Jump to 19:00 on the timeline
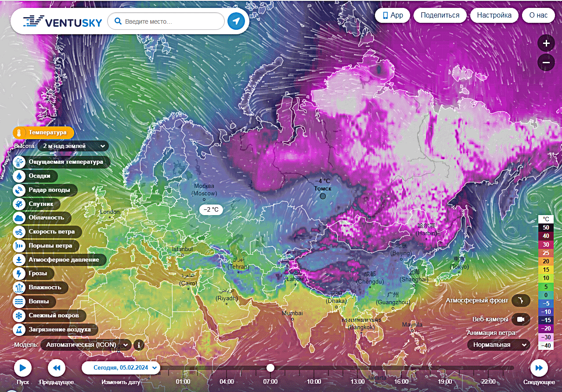 pyautogui.click(x=445, y=381)
